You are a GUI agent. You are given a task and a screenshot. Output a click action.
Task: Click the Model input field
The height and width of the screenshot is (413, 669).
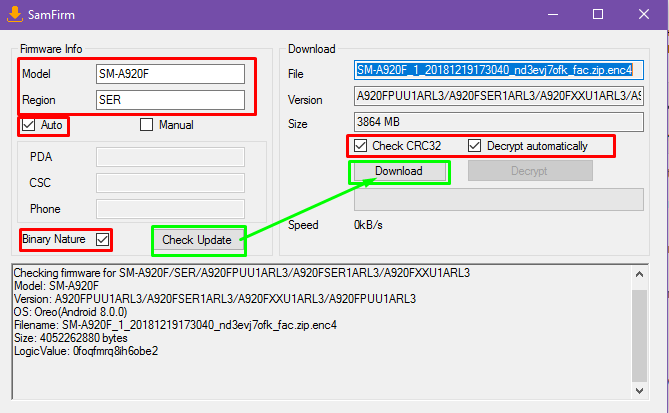pos(170,74)
